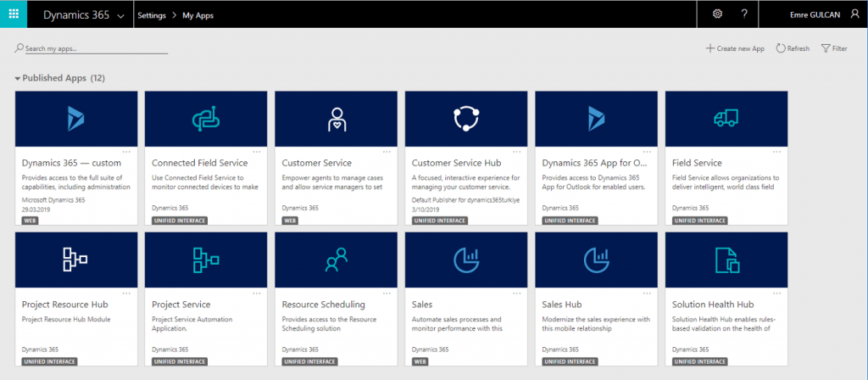Open more options for Dynamics 365 App for Outlook
Screen dimensions: 868x380
(x=647, y=152)
